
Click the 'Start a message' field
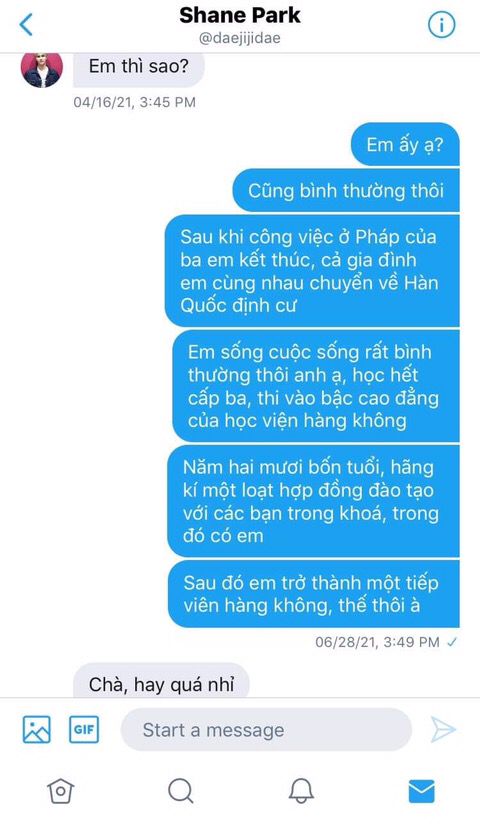tap(266, 730)
